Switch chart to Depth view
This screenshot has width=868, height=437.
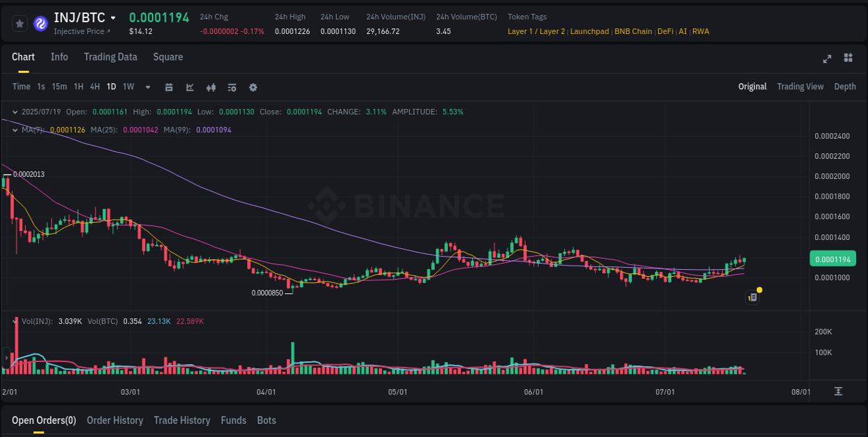[x=845, y=87]
